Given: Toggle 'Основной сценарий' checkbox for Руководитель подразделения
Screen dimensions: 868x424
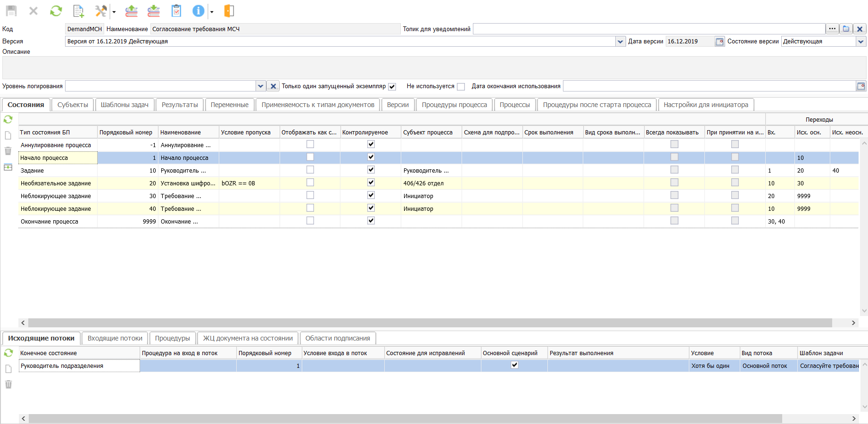Looking at the screenshot, I should click(514, 365).
